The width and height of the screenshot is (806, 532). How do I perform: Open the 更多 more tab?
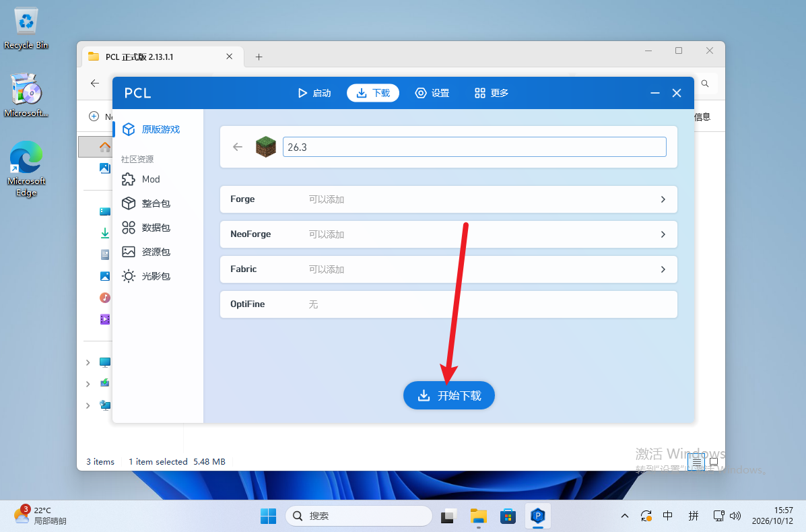coord(492,93)
